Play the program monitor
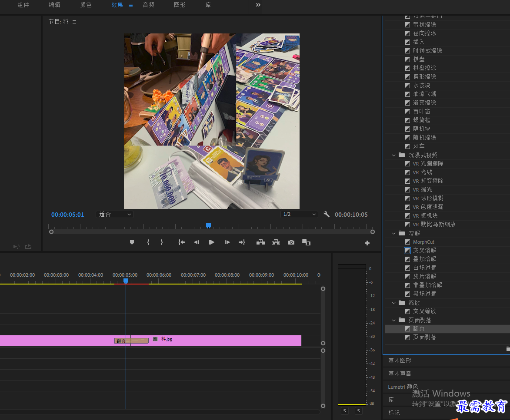This screenshot has width=510, height=420. [211, 242]
